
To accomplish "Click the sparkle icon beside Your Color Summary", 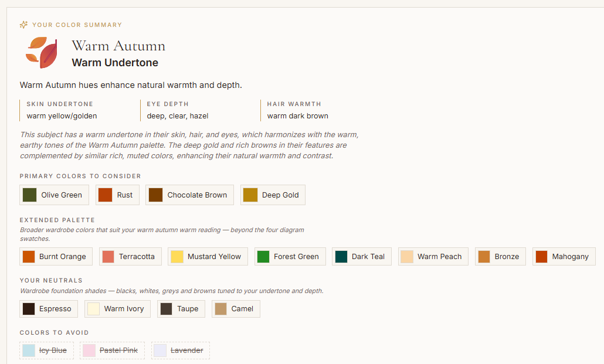I will pyautogui.click(x=23, y=25).
